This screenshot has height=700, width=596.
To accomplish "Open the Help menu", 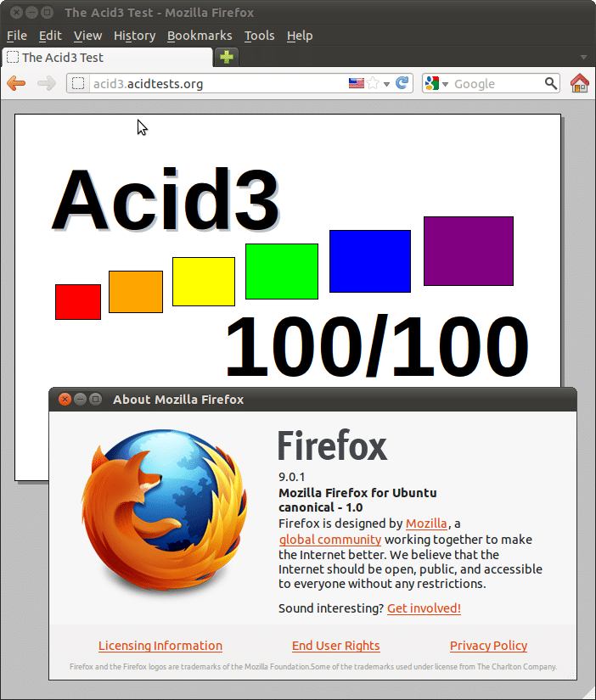I will click(x=300, y=36).
